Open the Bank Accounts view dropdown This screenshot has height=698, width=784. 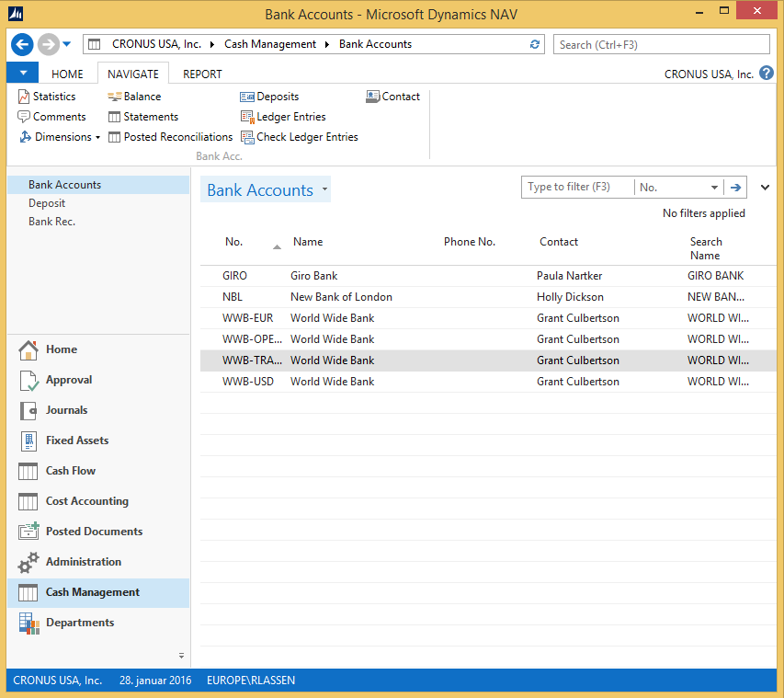(x=324, y=190)
